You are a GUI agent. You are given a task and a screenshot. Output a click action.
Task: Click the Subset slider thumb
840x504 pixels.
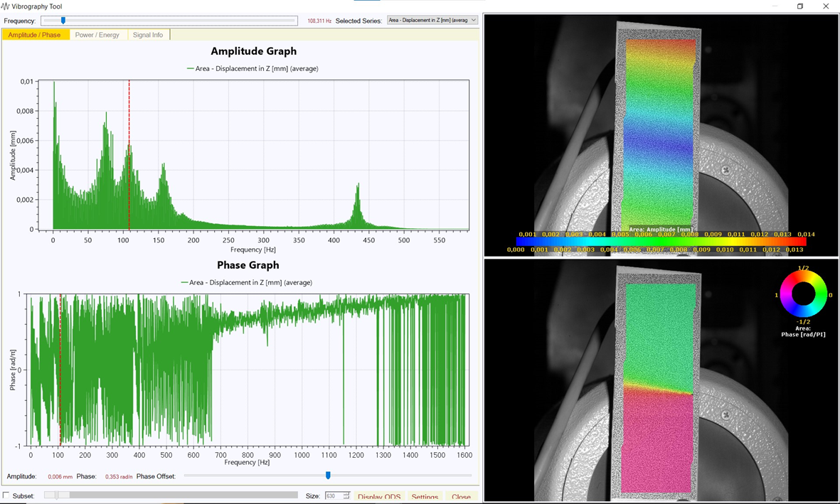click(x=57, y=495)
